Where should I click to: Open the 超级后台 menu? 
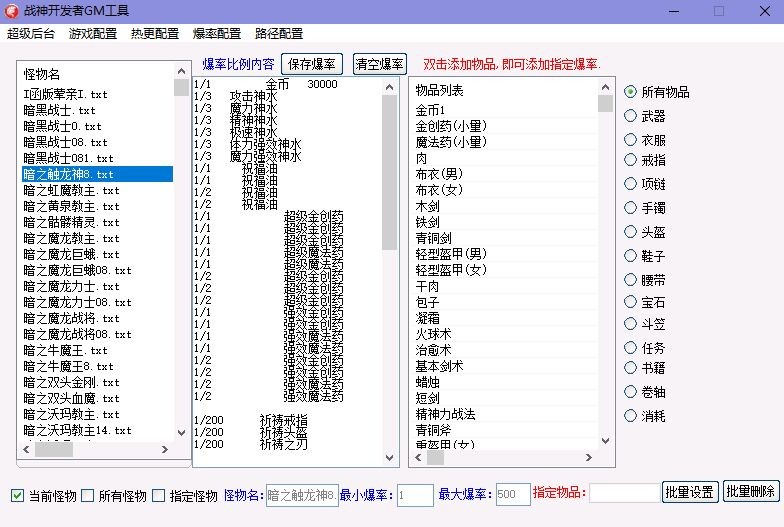(x=31, y=33)
